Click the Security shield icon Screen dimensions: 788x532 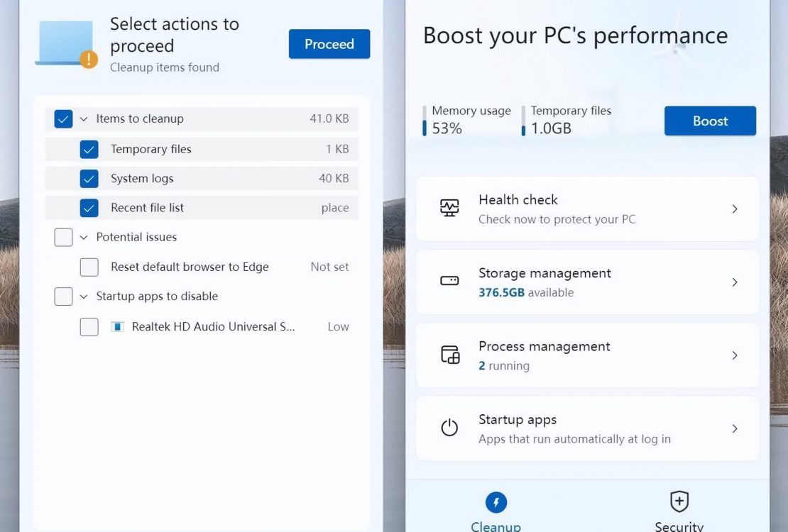(x=679, y=501)
